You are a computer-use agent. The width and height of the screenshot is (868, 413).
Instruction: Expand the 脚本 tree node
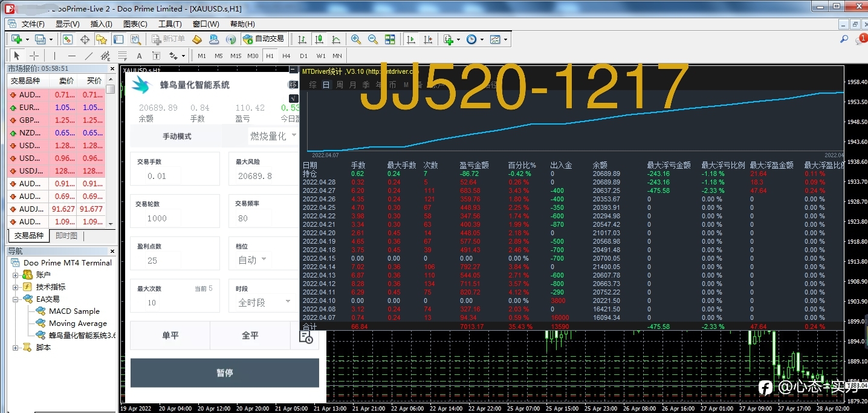pyautogui.click(x=16, y=347)
